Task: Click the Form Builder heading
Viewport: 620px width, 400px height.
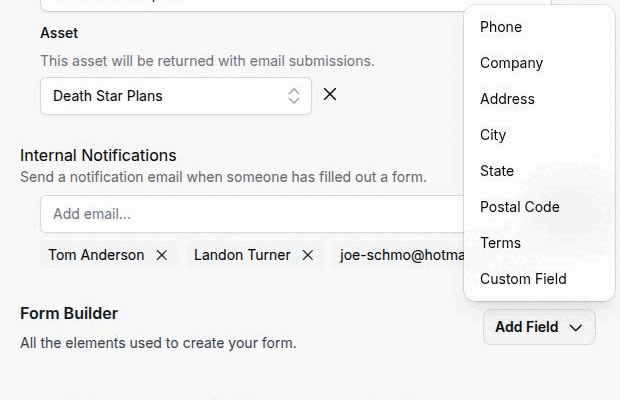Action: tap(69, 313)
